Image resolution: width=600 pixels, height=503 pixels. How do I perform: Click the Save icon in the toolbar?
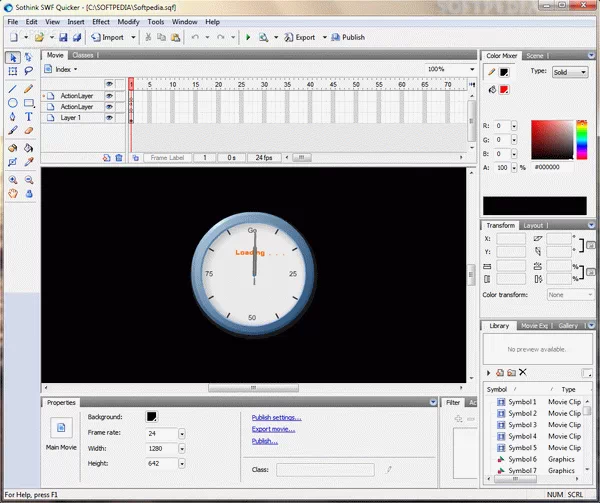pos(63,37)
